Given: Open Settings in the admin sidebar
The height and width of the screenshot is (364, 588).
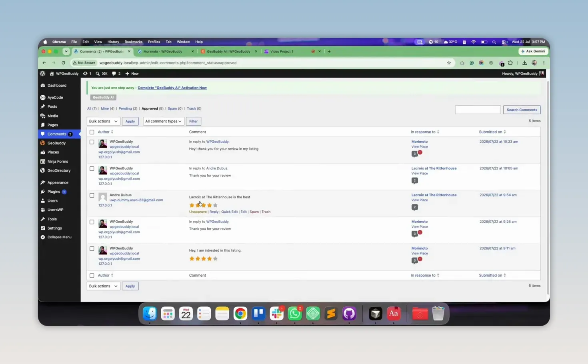Looking at the screenshot, I should [54, 228].
